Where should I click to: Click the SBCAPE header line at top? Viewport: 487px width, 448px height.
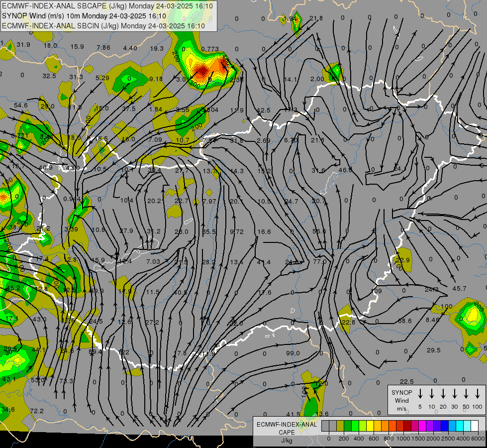107,6
